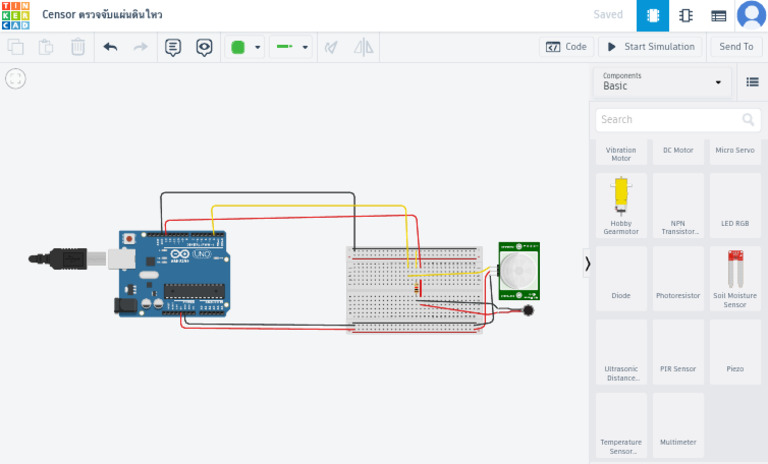768x464 pixels.
Task: Select the Piezo component
Action: click(735, 352)
